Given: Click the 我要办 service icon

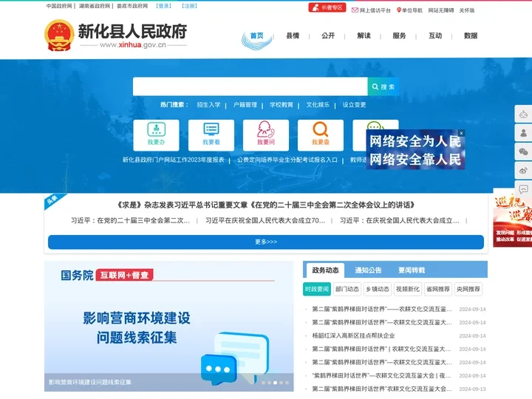Looking at the screenshot, I should tap(156, 135).
